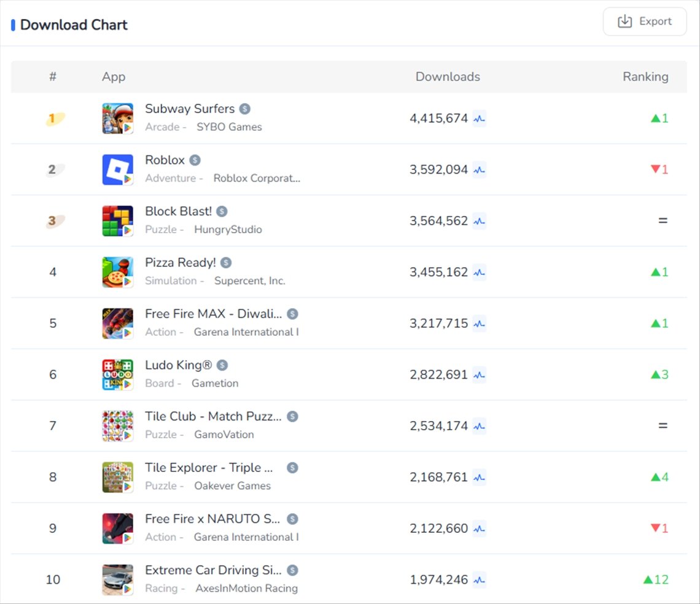Open Roblox download trend chart icon
700x604 pixels.
click(x=480, y=170)
